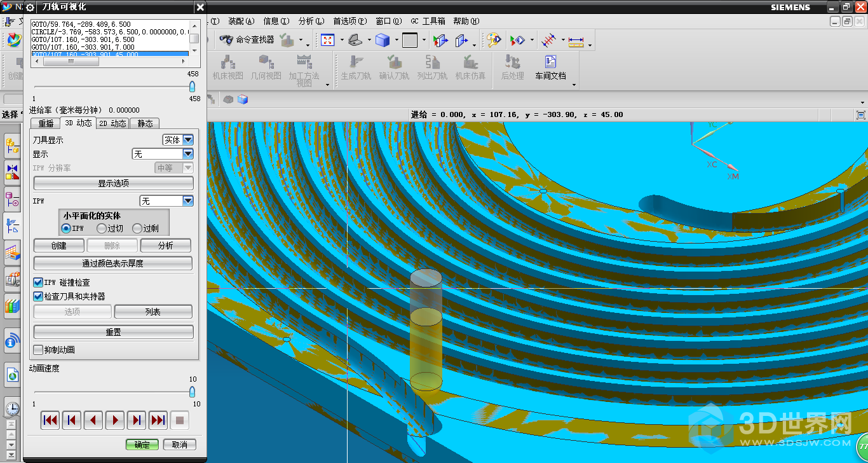The width and height of the screenshot is (868, 463).
Task: Expand the Fit view dropdown arrow
Action: [x=342, y=41]
